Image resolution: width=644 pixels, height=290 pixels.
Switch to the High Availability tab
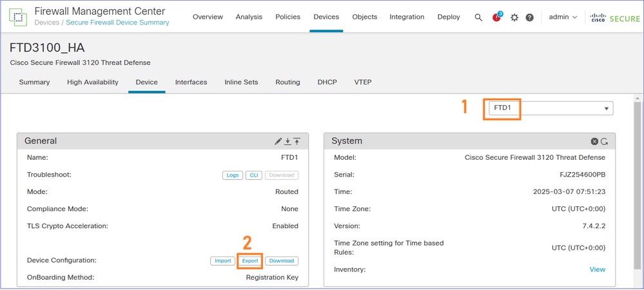click(x=93, y=82)
